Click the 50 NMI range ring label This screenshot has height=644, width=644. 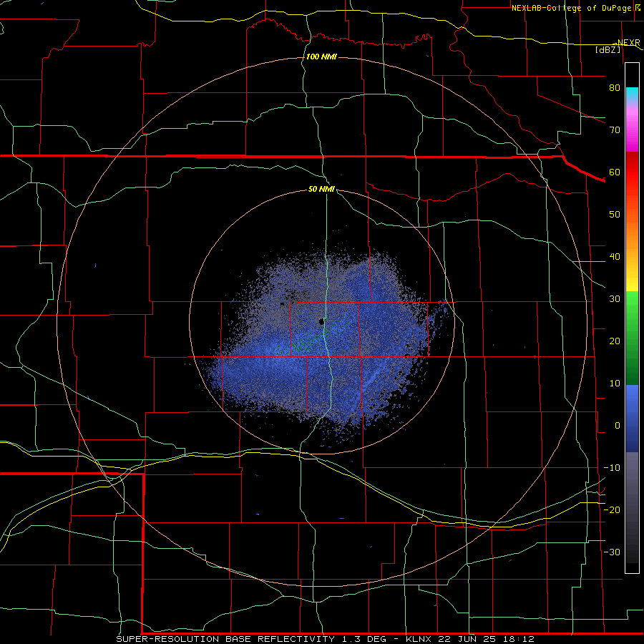pos(321,190)
